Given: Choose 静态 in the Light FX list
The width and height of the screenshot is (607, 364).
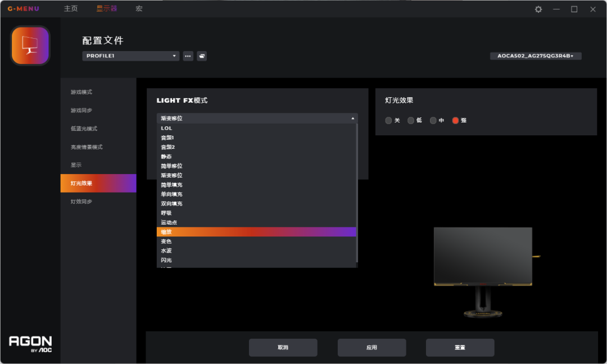Looking at the screenshot, I should [256, 157].
